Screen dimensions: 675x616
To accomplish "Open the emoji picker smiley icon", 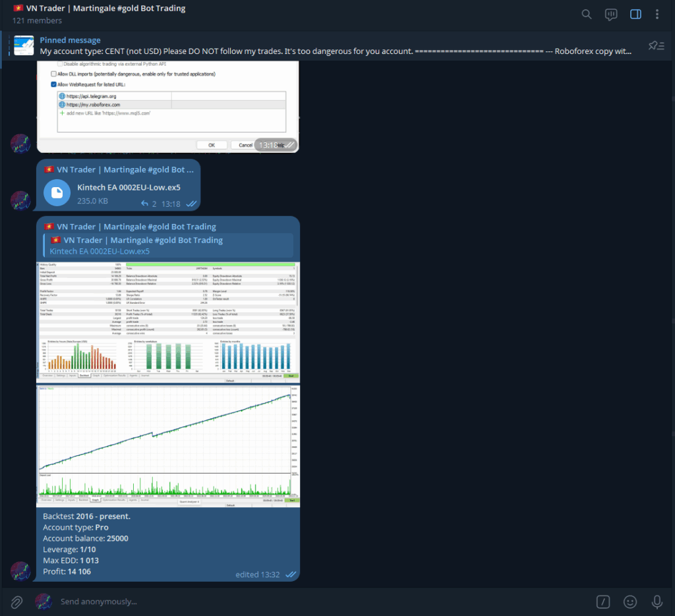I will (x=630, y=602).
